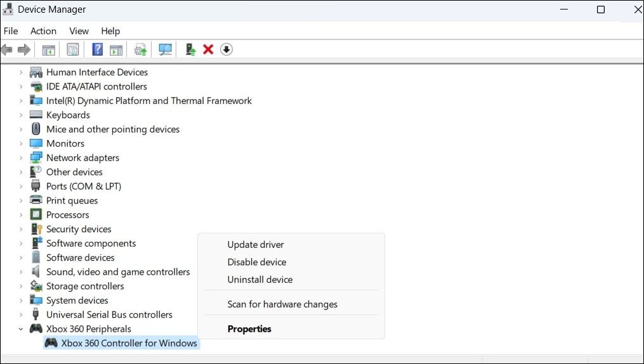Click the Help toolbar icon with question mark

point(97,49)
